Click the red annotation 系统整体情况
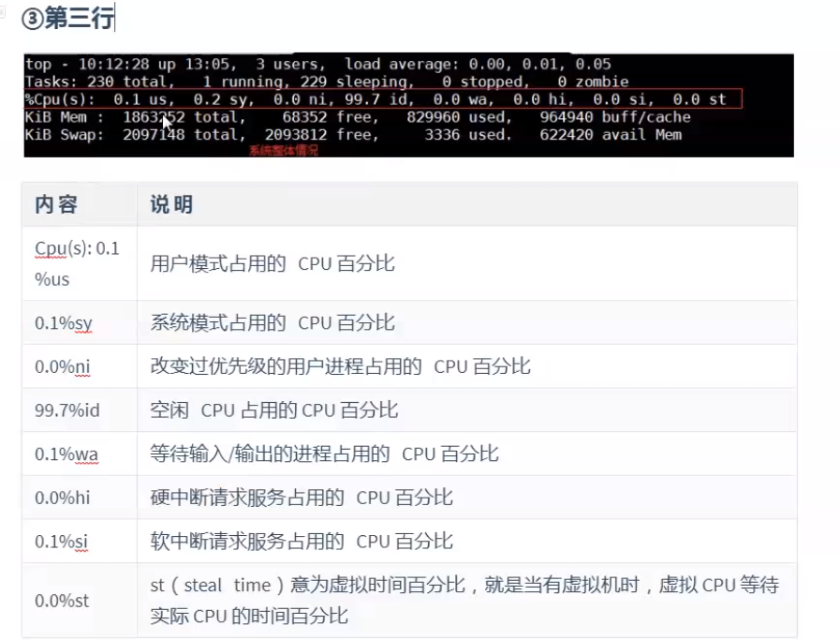This screenshot has width=840, height=640. 283,150
